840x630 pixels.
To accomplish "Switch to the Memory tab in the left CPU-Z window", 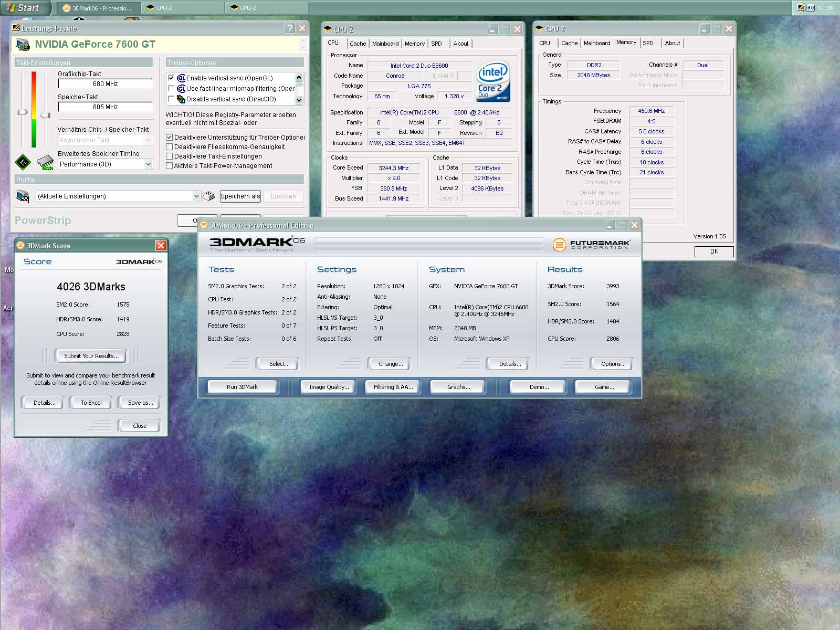I will (415, 44).
